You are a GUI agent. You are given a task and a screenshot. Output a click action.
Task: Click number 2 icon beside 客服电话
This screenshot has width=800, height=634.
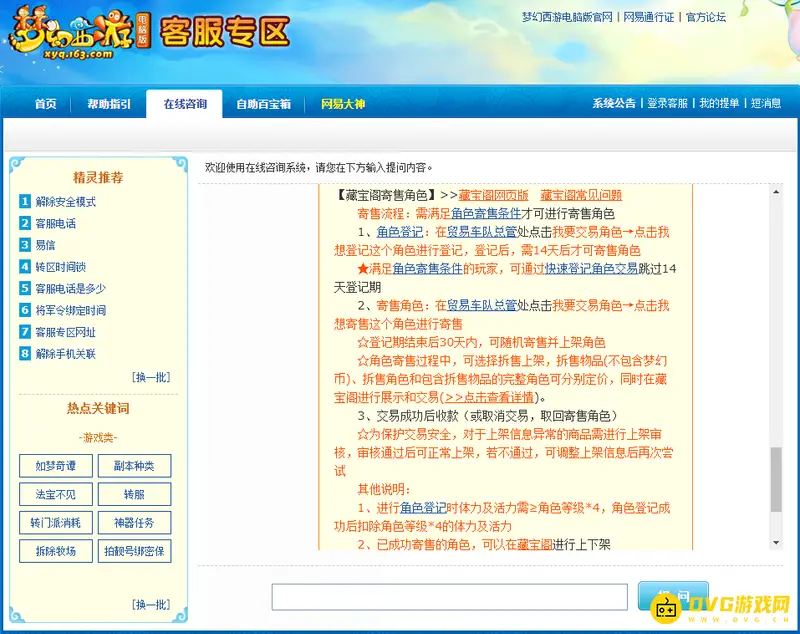tap(24, 223)
